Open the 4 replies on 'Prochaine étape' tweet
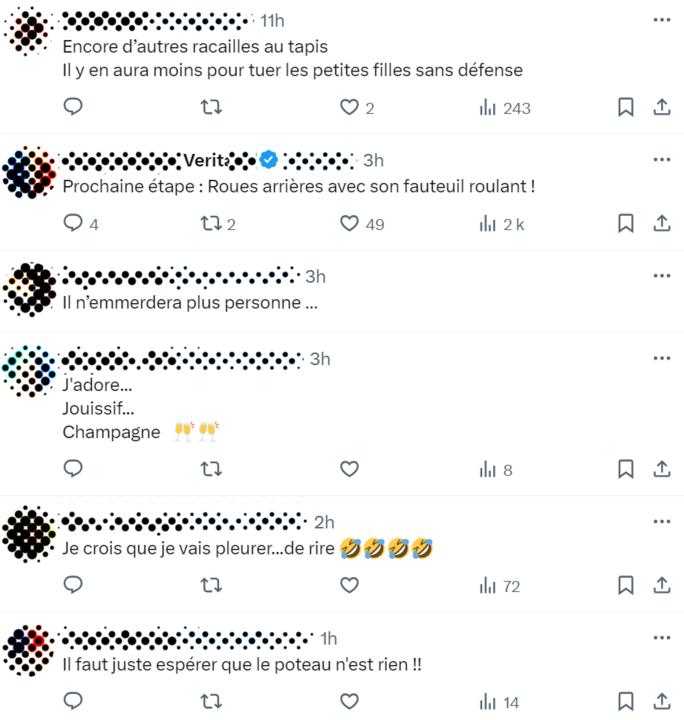 click(x=81, y=224)
